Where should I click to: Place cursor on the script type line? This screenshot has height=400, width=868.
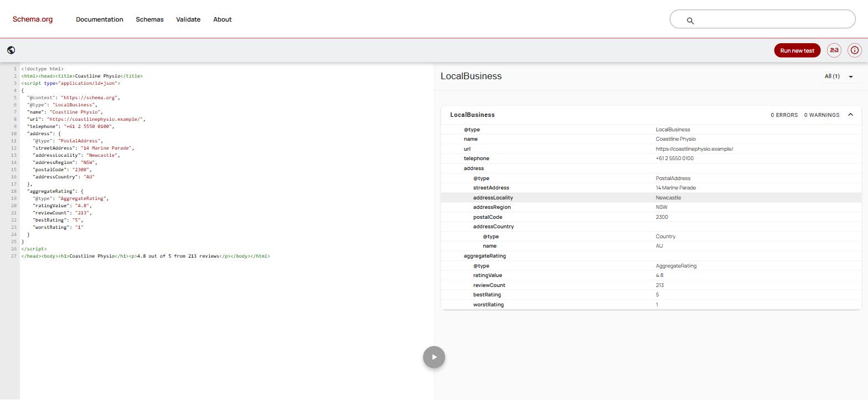[70, 83]
